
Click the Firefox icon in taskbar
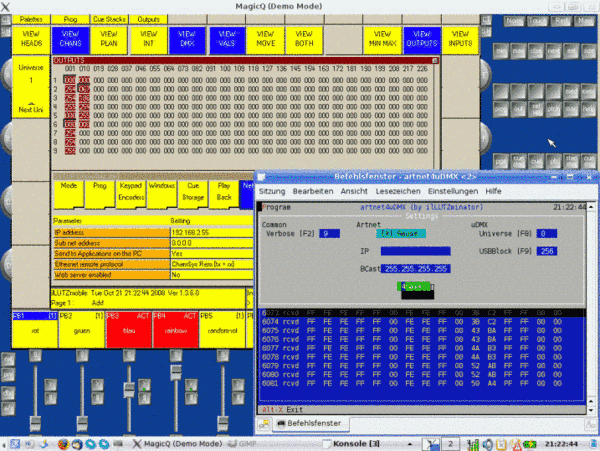[x=64, y=444]
